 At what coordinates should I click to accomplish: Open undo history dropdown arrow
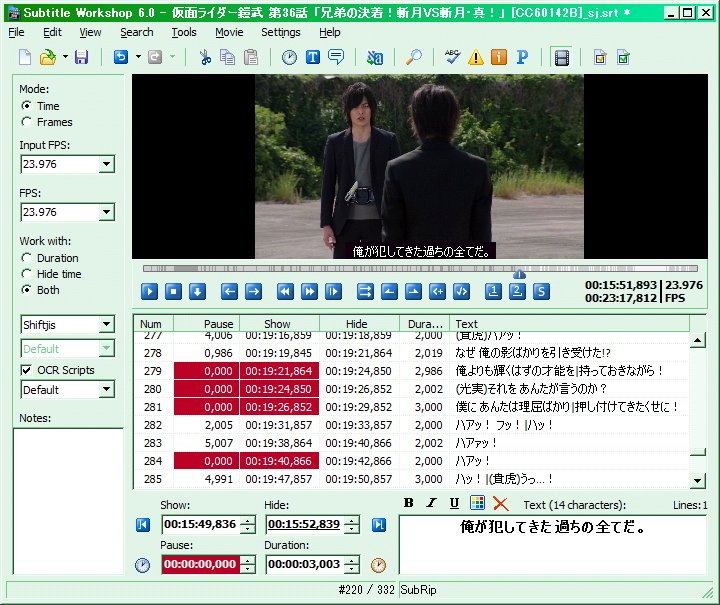coord(138,57)
